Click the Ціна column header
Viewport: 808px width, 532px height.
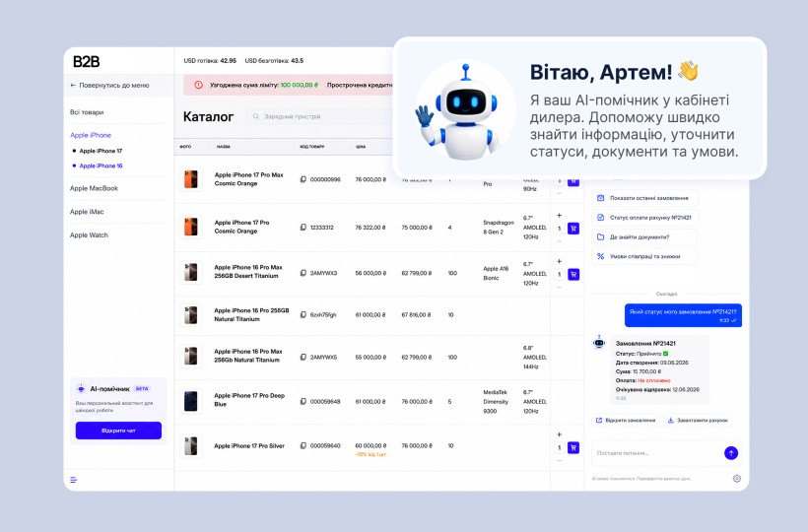click(x=361, y=147)
